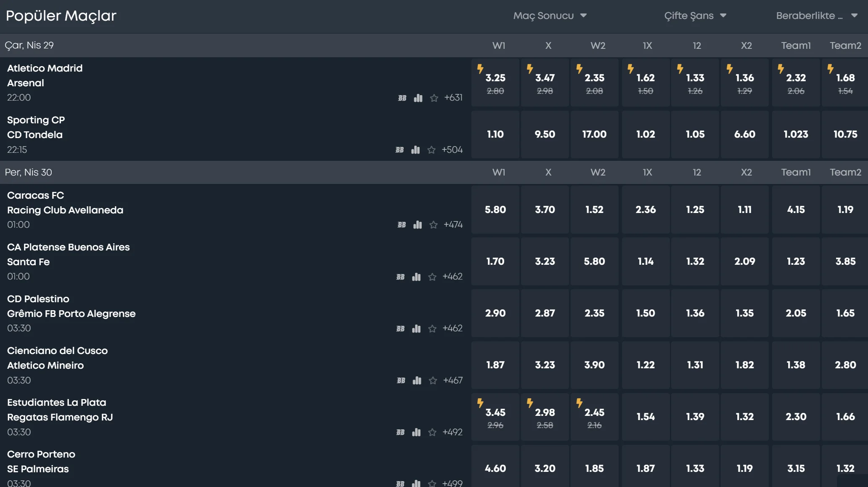The width and height of the screenshot is (868, 487).
Task: Choose W2 odds 5.80 for Santa Fe
Action: [x=595, y=261]
